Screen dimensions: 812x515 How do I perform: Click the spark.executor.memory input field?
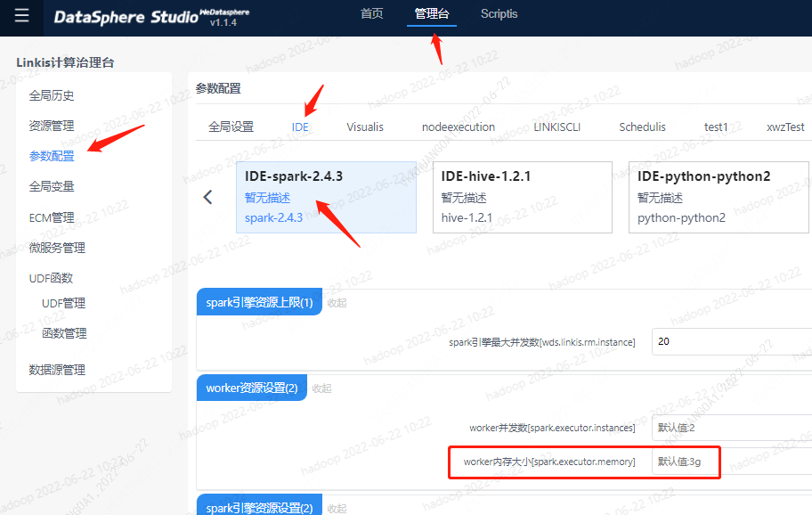(730, 462)
